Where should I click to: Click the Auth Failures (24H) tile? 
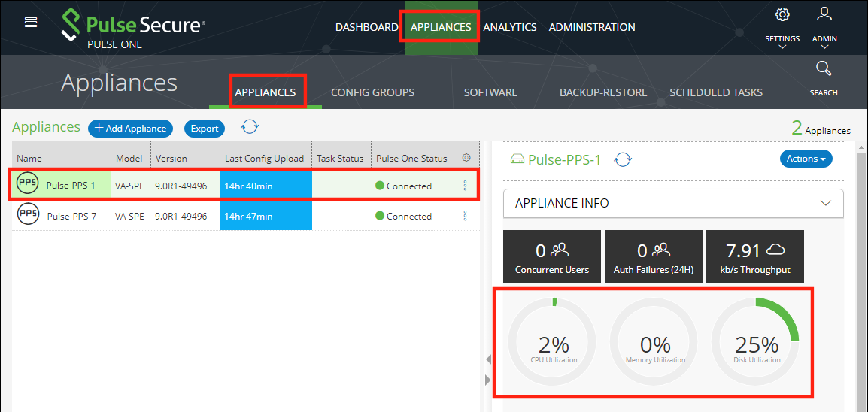point(653,257)
